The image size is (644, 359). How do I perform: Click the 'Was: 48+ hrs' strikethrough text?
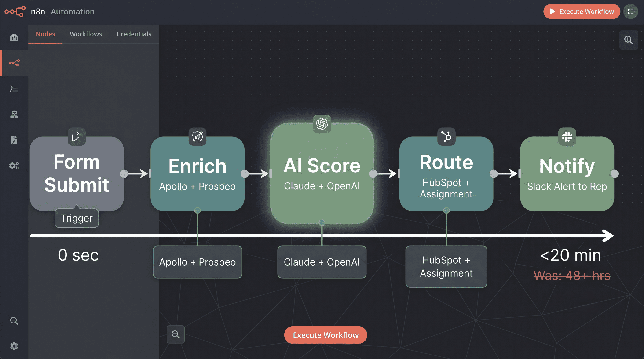tap(572, 276)
